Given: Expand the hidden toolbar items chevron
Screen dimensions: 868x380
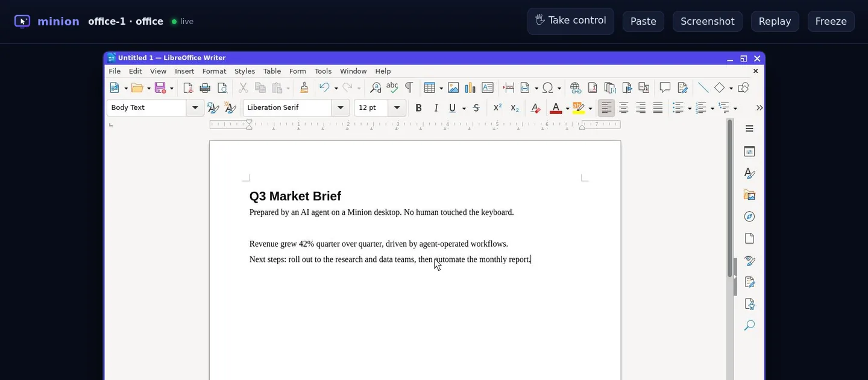Looking at the screenshot, I should [759, 108].
